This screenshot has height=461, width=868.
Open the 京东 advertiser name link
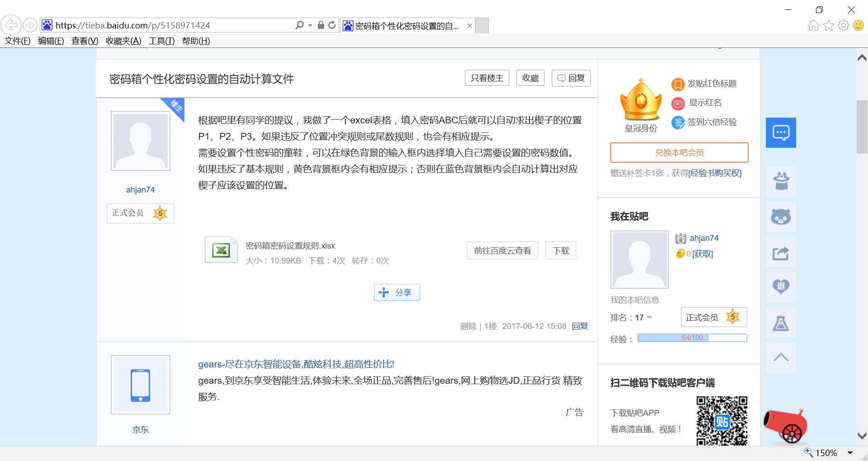pyautogui.click(x=141, y=430)
